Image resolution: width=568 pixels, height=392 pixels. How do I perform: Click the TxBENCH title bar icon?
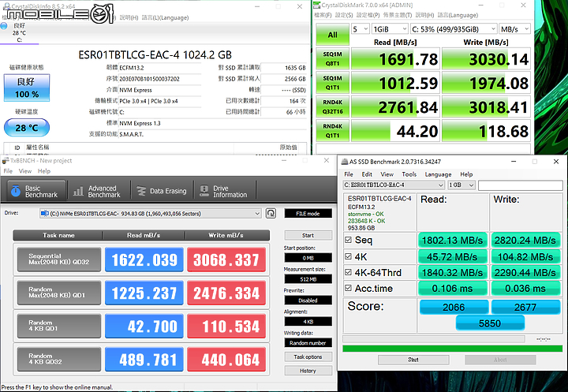point(6,160)
